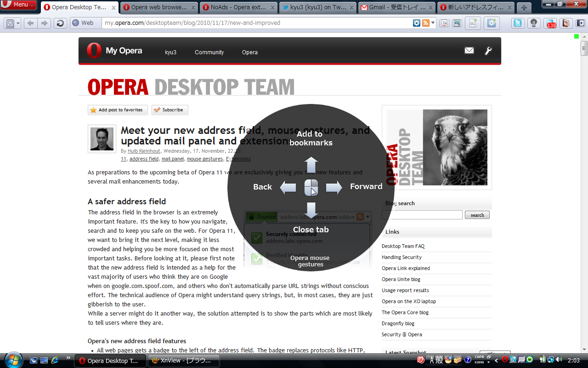The width and height of the screenshot is (588, 368).
Task: Click the right arrow Forward gesture
Action: click(x=334, y=187)
